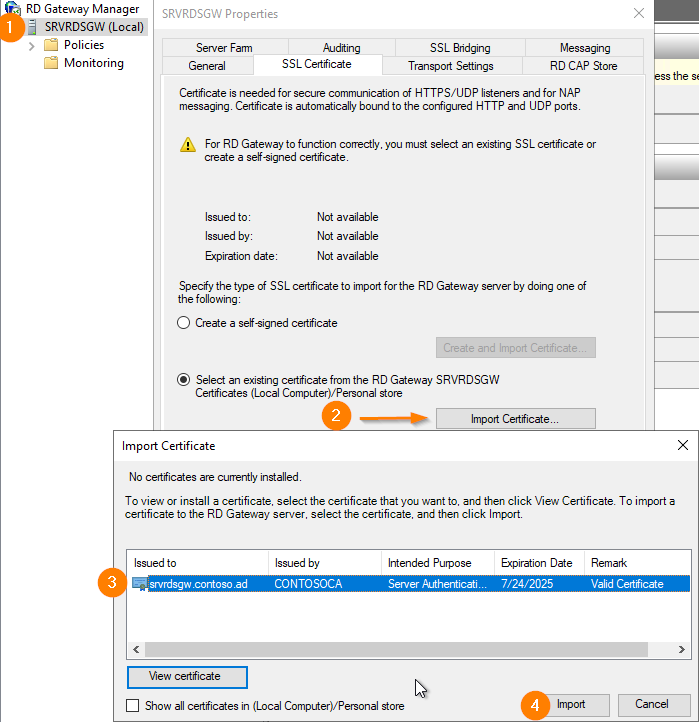The image size is (699, 722).
Task: Cancel the Import Certificate dialog
Action: [654, 705]
